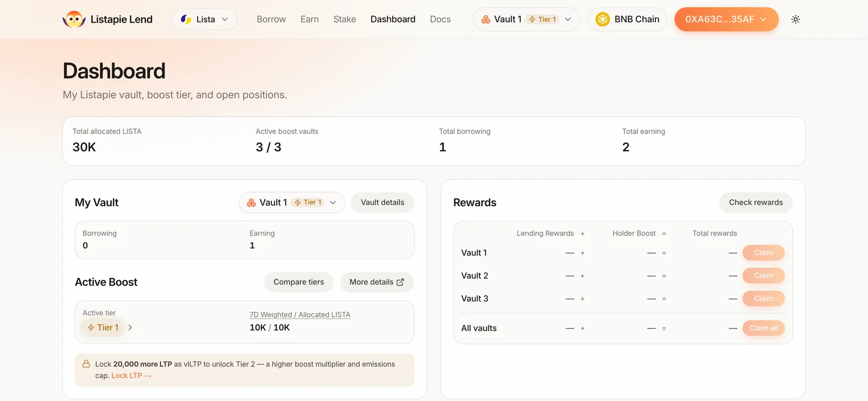Click the Total allocated LISTA 30K value
Screen dimensions: 868x401
[x=84, y=147]
